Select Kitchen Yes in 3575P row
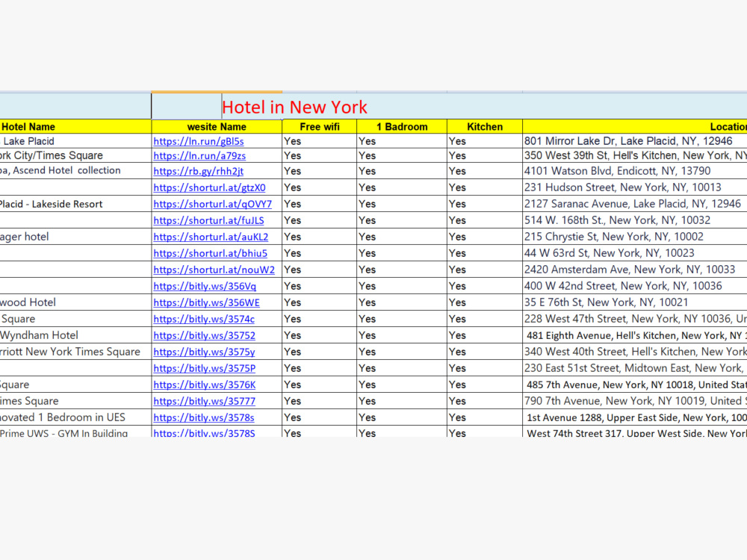 [x=485, y=368]
